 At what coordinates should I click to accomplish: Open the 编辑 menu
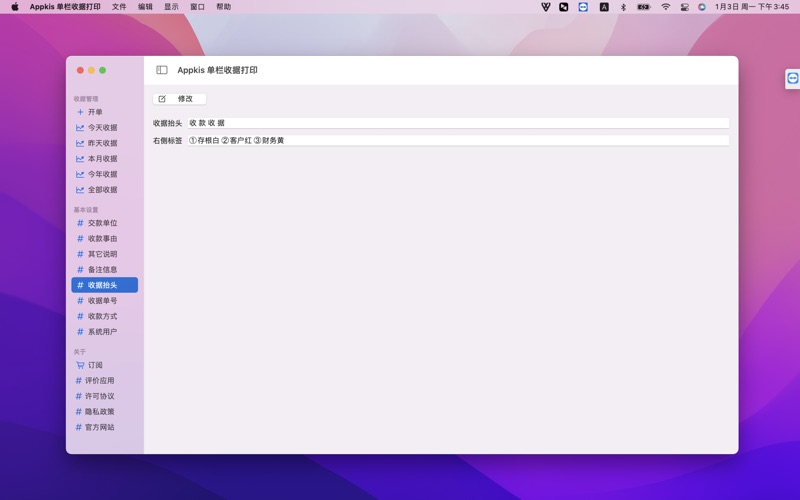coord(145,7)
